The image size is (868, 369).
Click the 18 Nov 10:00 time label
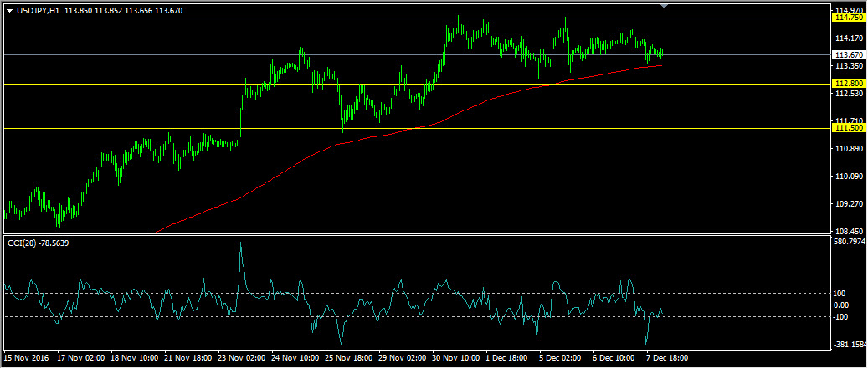coord(135,358)
